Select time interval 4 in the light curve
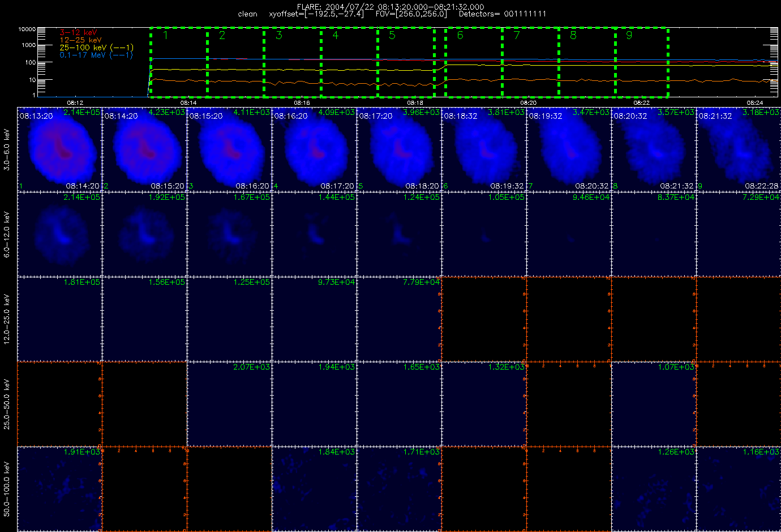Screen dimensions: 781x532 click(x=349, y=62)
